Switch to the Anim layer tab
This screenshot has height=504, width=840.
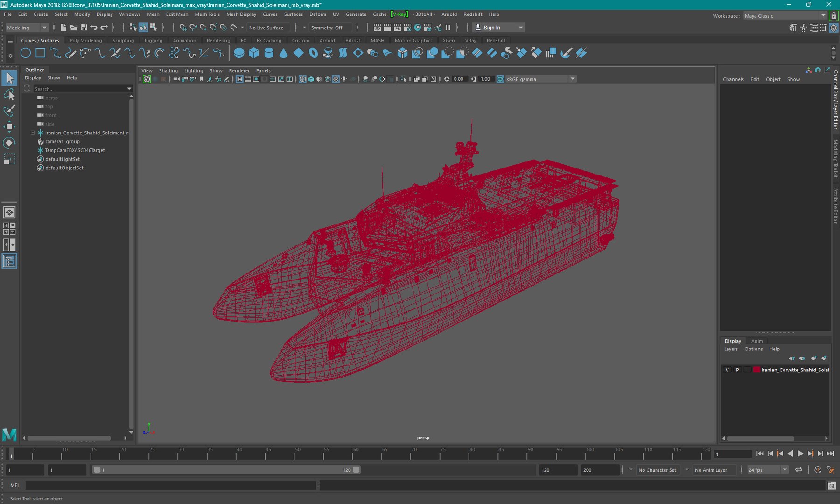(757, 341)
